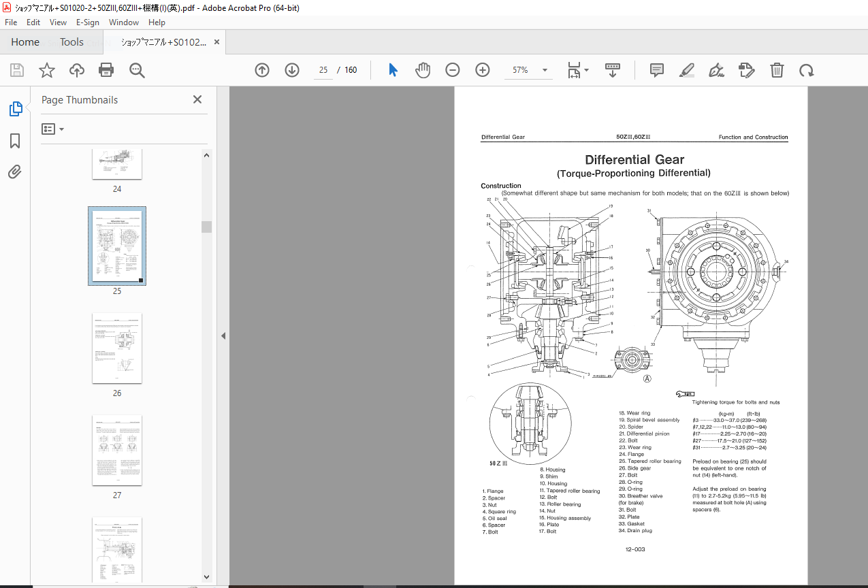
Task: Open the Find text magnifier icon
Action: pos(137,70)
